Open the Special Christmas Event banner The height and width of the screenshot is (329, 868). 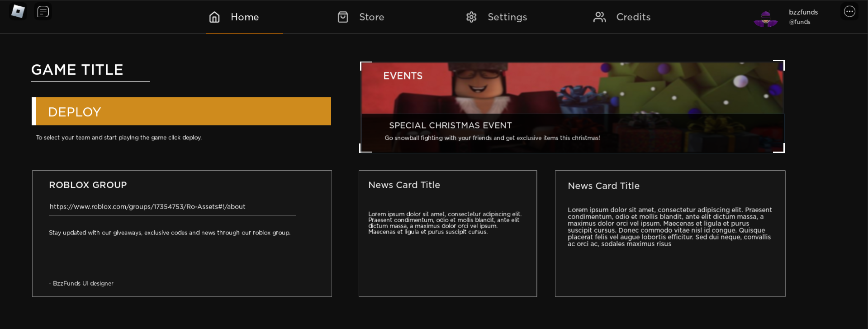pos(572,107)
